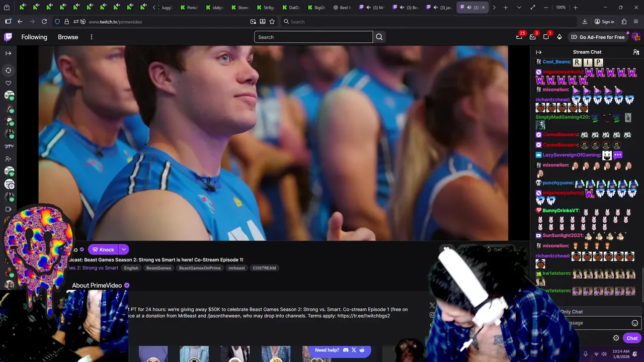Click Go Ad-Free for Free button
The height and width of the screenshot is (362, 644).
pos(598,37)
